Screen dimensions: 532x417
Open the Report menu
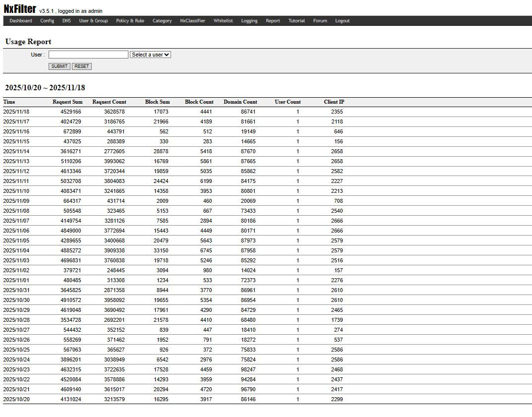273,21
